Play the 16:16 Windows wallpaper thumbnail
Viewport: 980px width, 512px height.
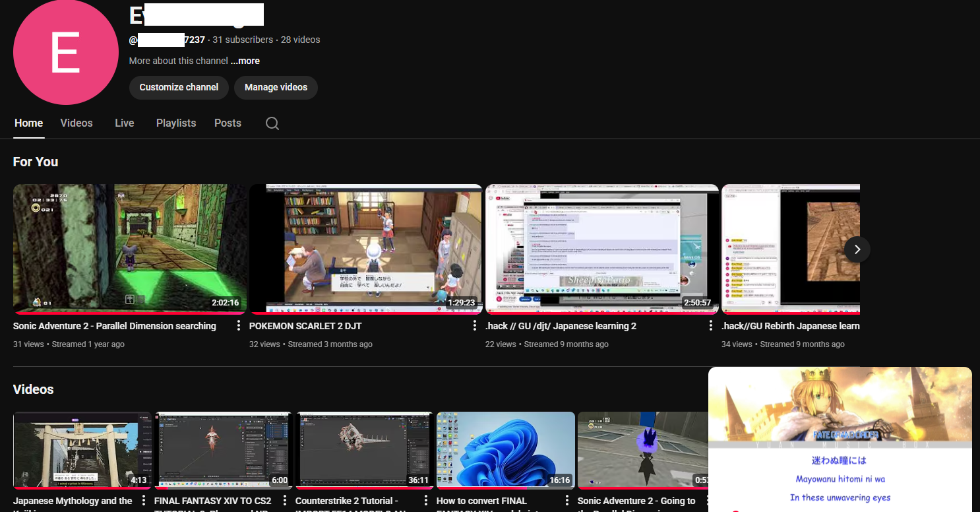click(x=506, y=450)
